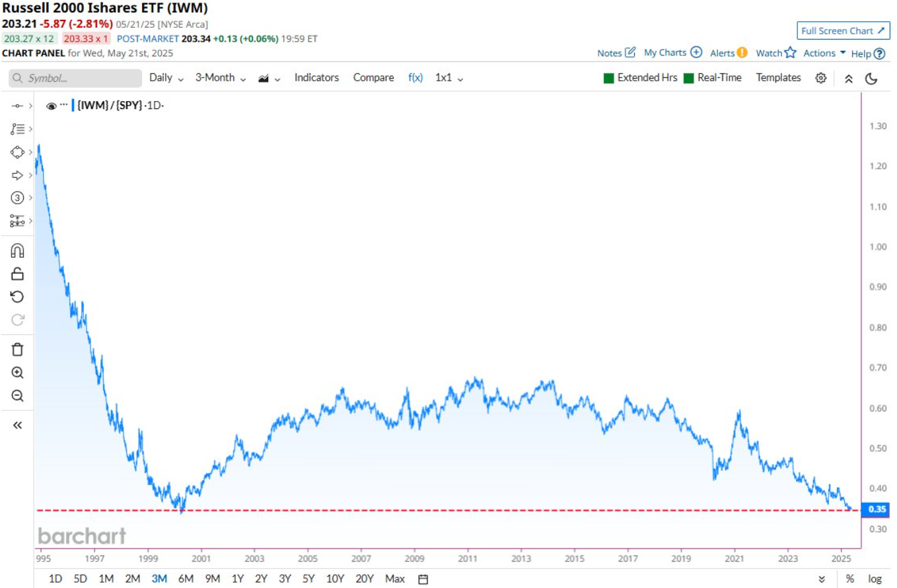Open the line drawing tools
Image resolution: width=897 pixels, height=588 pixels.
[17, 106]
